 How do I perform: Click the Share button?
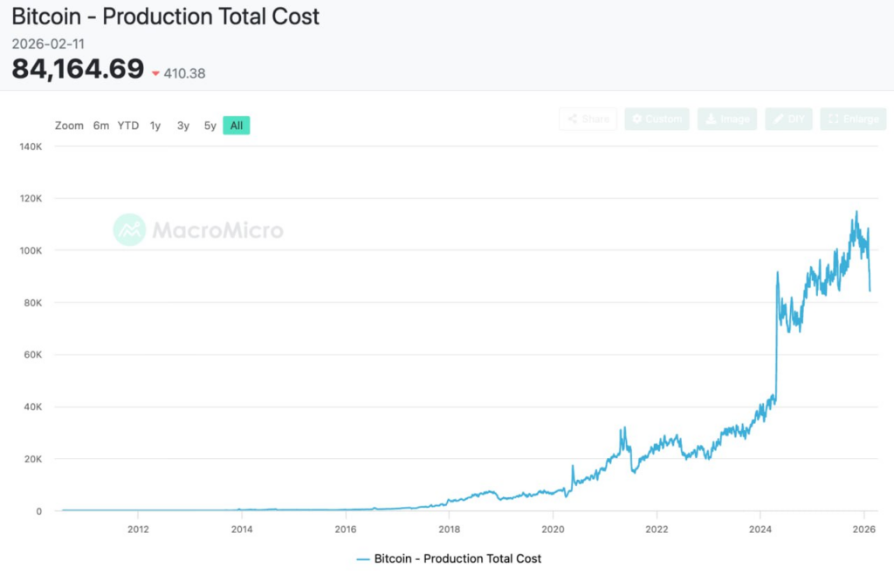tap(588, 120)
